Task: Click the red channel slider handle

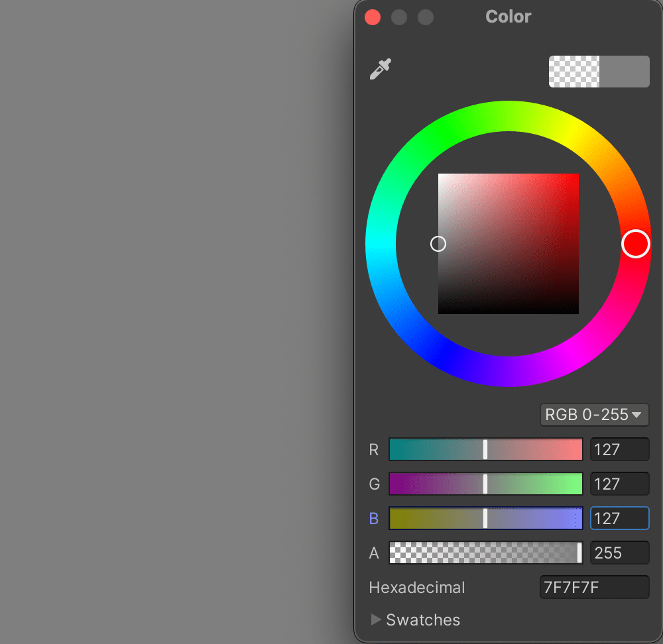Action: 485,449
